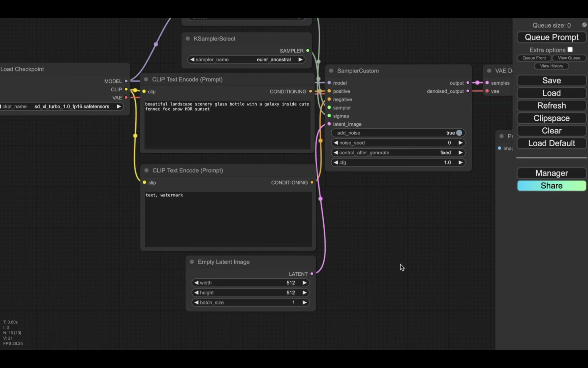Decrease cfg with left arrow
The height and width of the screenshot is (368, 588).
(336, 163)
